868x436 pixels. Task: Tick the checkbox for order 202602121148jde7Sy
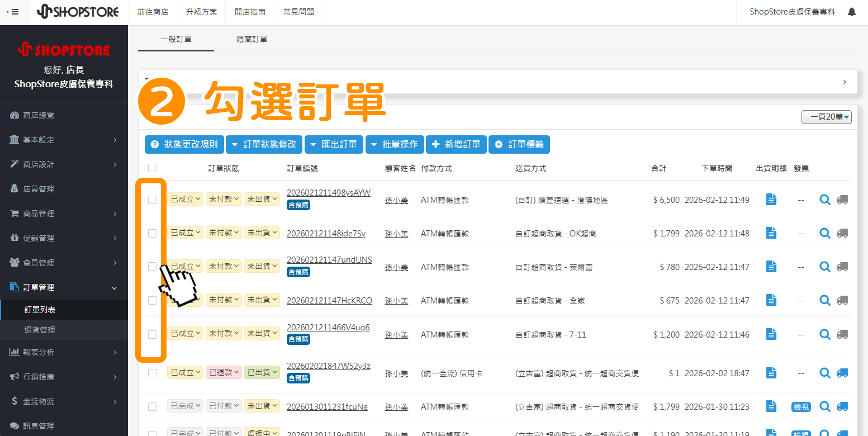(x=152, y=233)
